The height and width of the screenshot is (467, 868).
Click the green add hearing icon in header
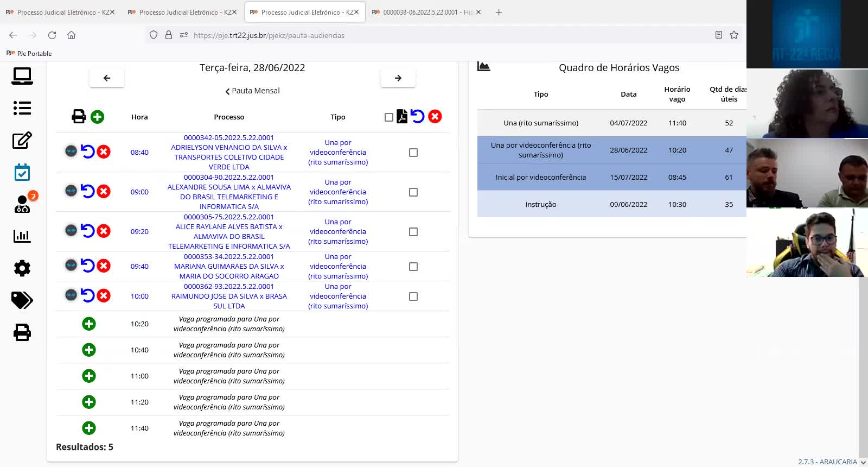tap(97, 117)
